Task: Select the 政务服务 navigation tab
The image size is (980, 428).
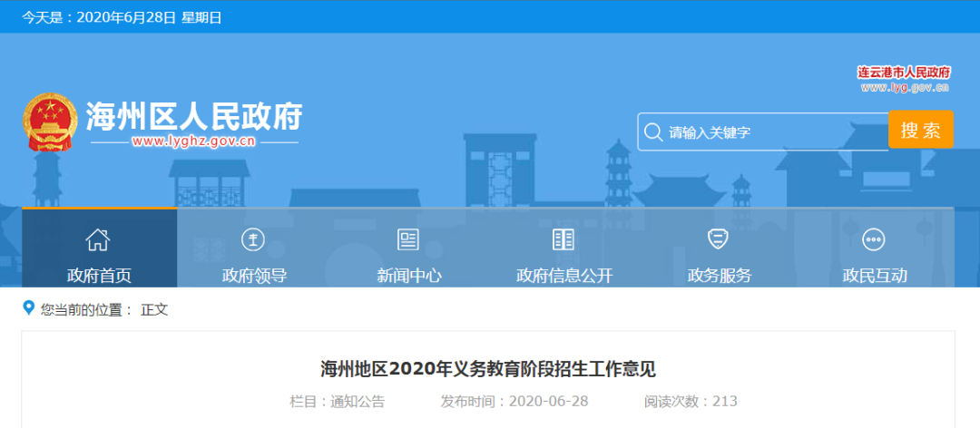Action: (720, 248)
